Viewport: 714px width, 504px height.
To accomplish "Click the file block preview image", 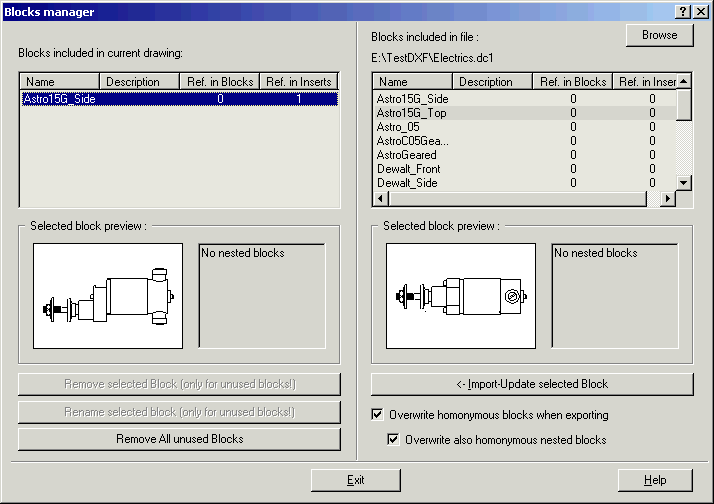I will 461,296.
